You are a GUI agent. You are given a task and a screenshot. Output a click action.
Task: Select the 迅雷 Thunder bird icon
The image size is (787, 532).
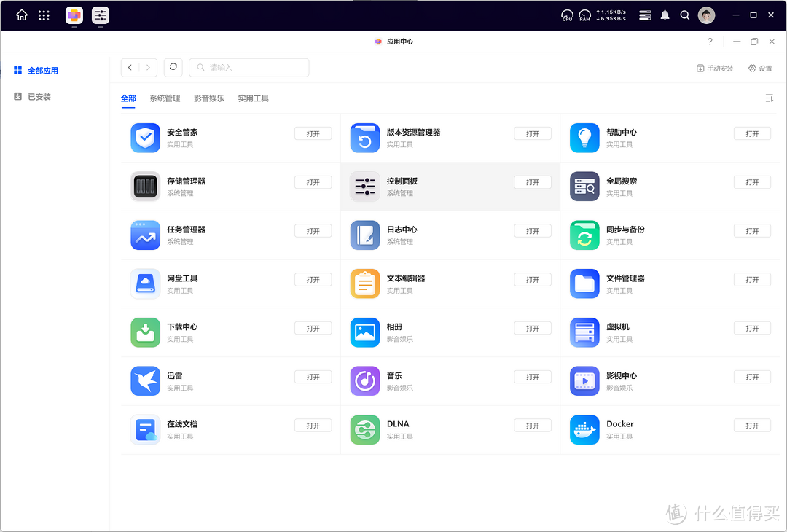tap(145, 381)
